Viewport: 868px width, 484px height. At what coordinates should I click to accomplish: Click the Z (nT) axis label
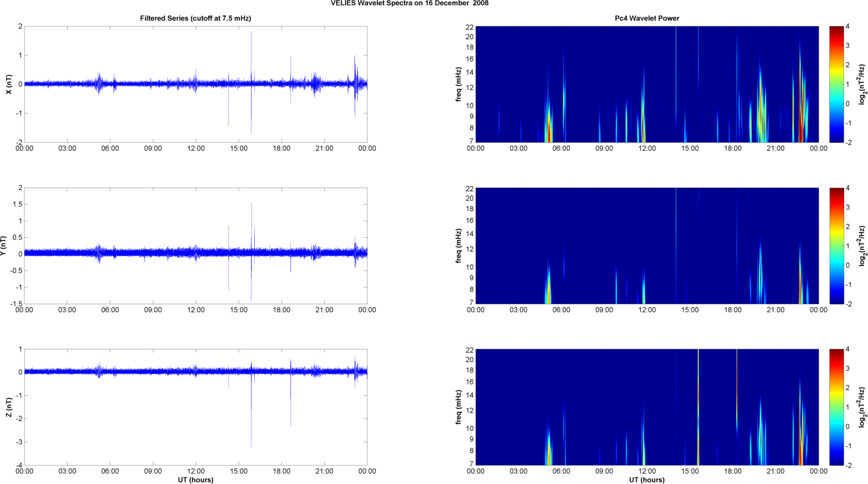tap(9, 407)
